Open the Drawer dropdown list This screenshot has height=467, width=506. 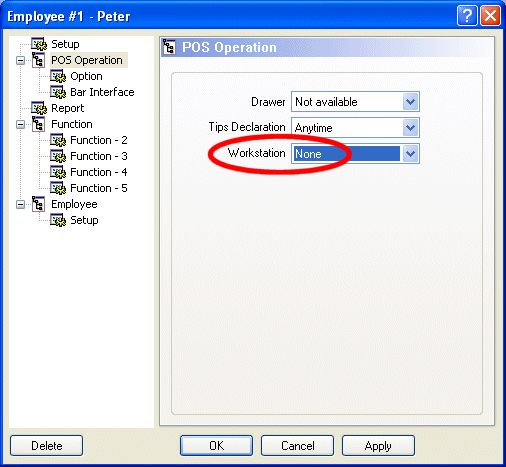(x=355, y=102)
